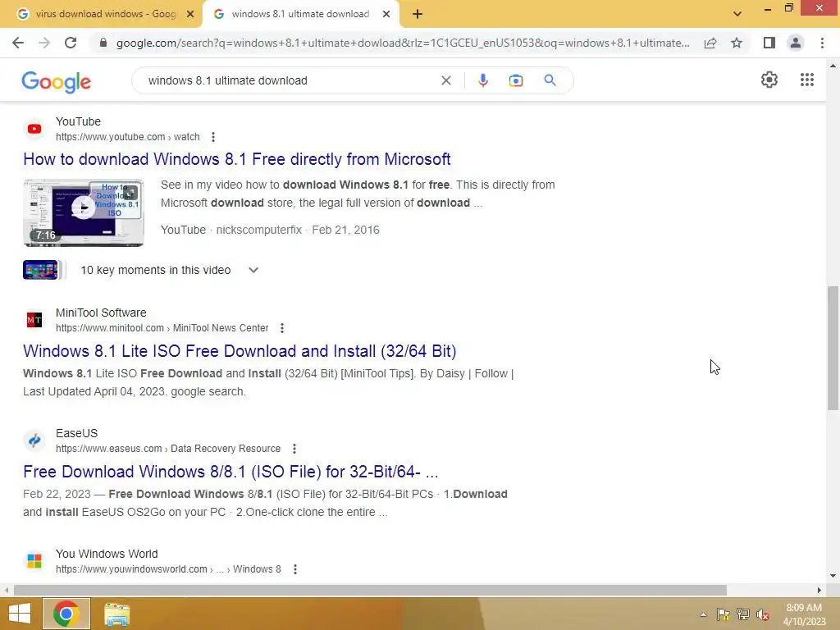
Task: Open the Google apps grid
Action: (x=807, y=80)
